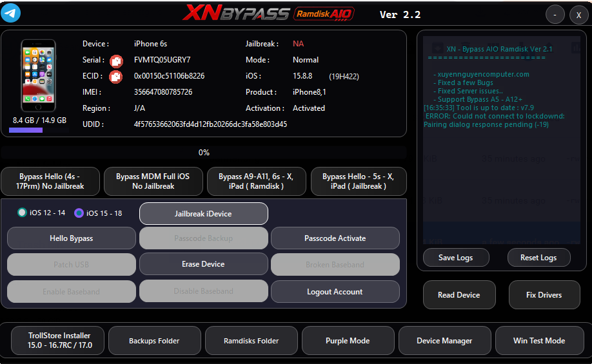Copy the ECID with the red icon
The width and height of the screenshot is (592, 364).
[x=116, y=77]
